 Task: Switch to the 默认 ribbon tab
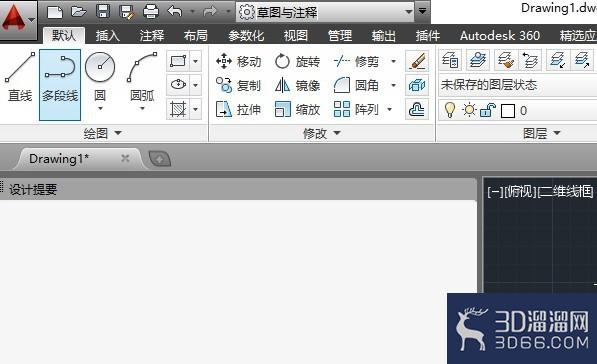(64, 35)
